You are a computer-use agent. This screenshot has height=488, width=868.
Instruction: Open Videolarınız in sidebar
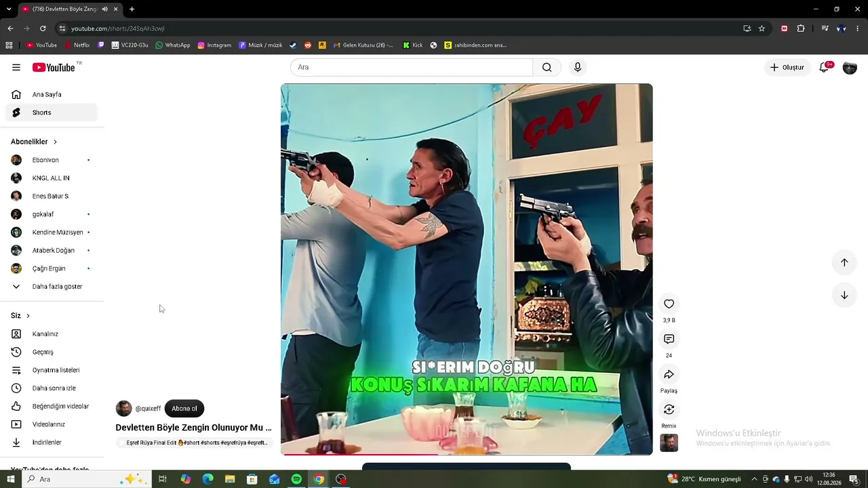tap(52, 424)
